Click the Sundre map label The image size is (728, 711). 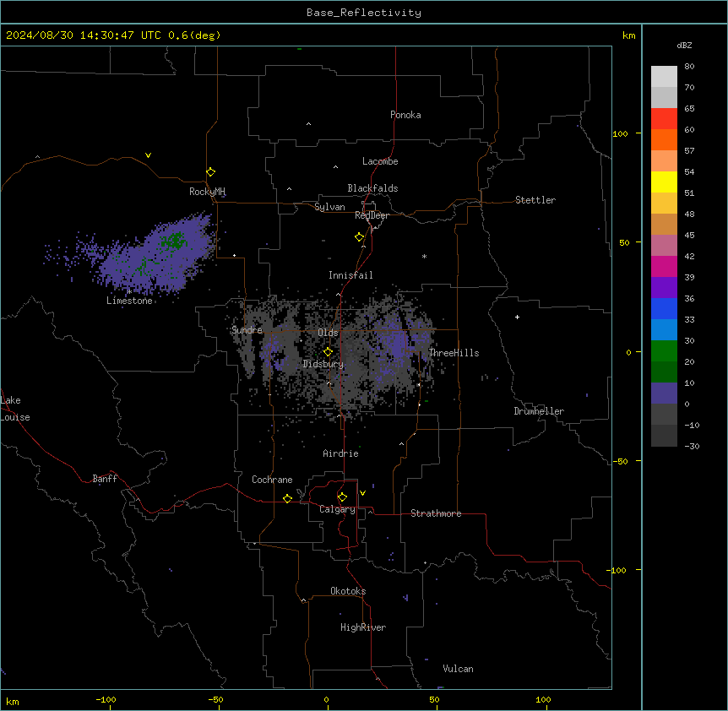tap(247, 330)
